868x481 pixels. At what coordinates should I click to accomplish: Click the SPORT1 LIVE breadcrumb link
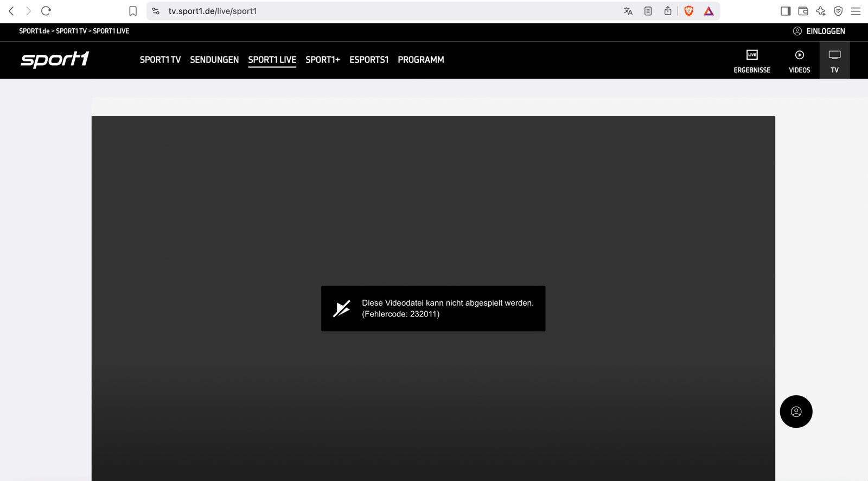tap(111, 31)
